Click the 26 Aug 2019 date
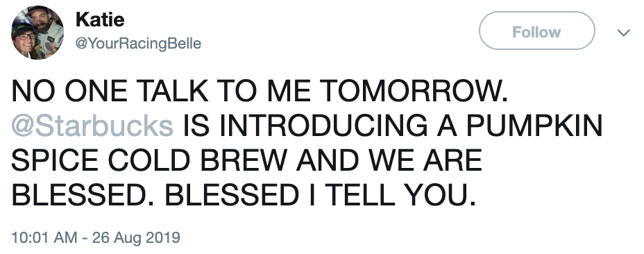 [136, 237]
